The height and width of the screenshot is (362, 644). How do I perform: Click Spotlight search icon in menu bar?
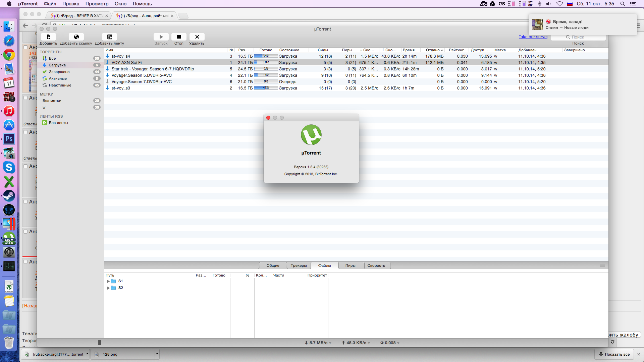click(x=623, y=4)
